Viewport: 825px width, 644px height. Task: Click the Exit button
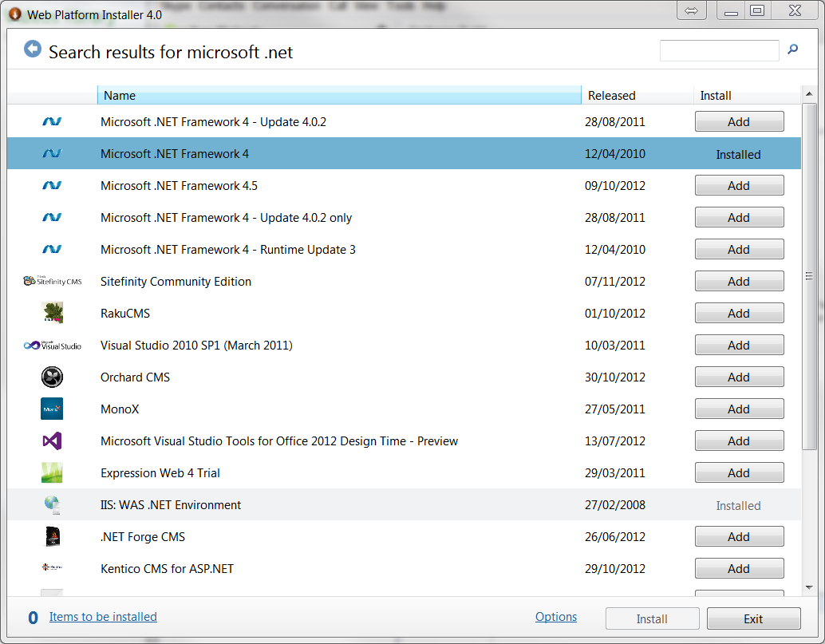(x=752, y=618)
